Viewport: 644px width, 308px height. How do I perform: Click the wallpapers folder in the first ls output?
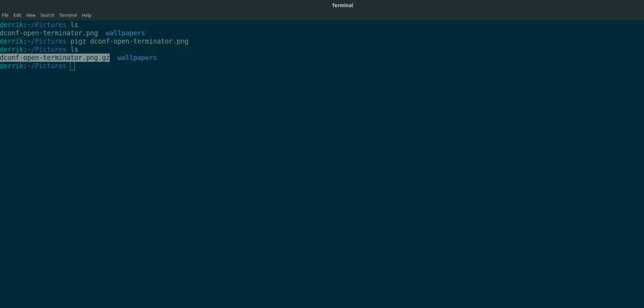click(125, 33)
